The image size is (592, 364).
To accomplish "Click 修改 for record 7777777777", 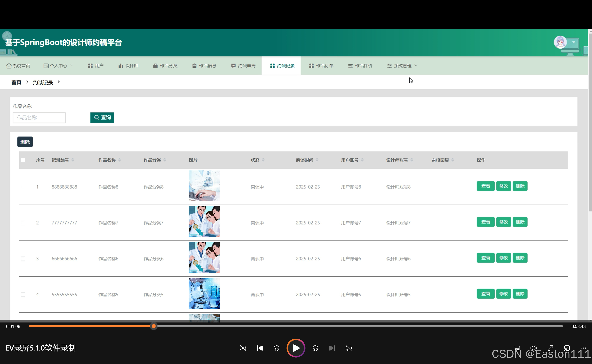I will pyautogui.click(x=503, y=222).
